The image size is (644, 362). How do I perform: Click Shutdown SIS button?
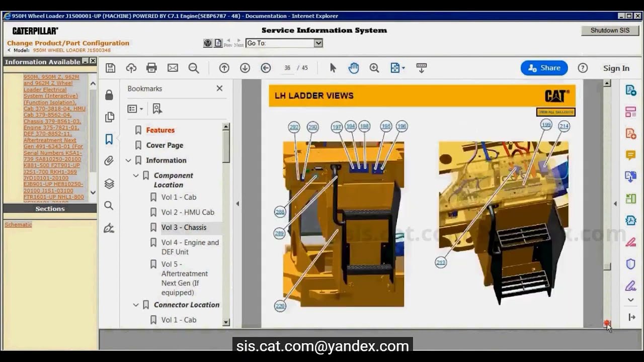tap(610, 30)
